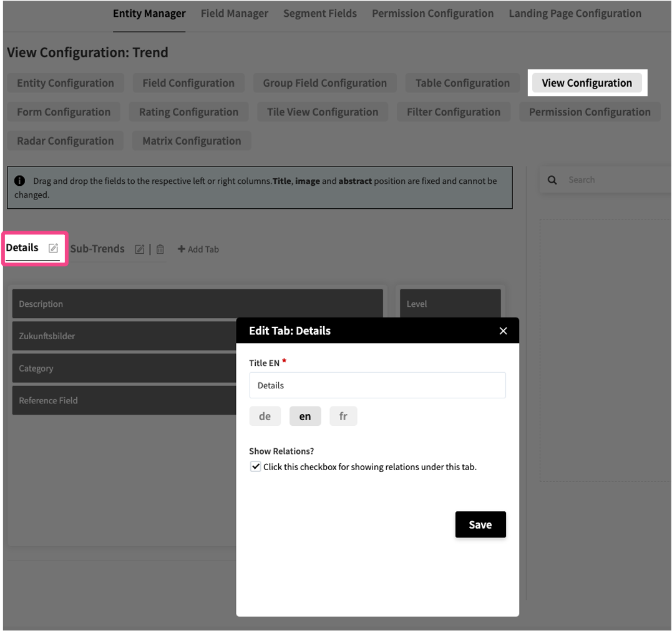Click the edit icon next to Details tab
The image size is (672, 631).
(54, 248)
